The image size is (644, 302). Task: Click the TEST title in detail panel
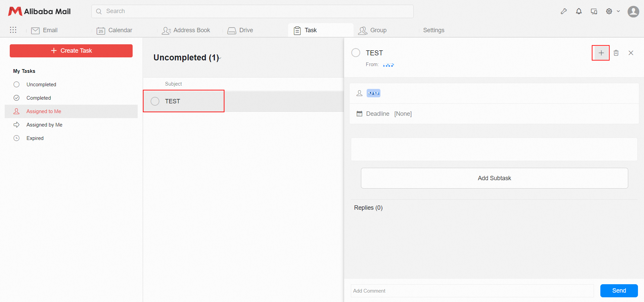point(374,53)
